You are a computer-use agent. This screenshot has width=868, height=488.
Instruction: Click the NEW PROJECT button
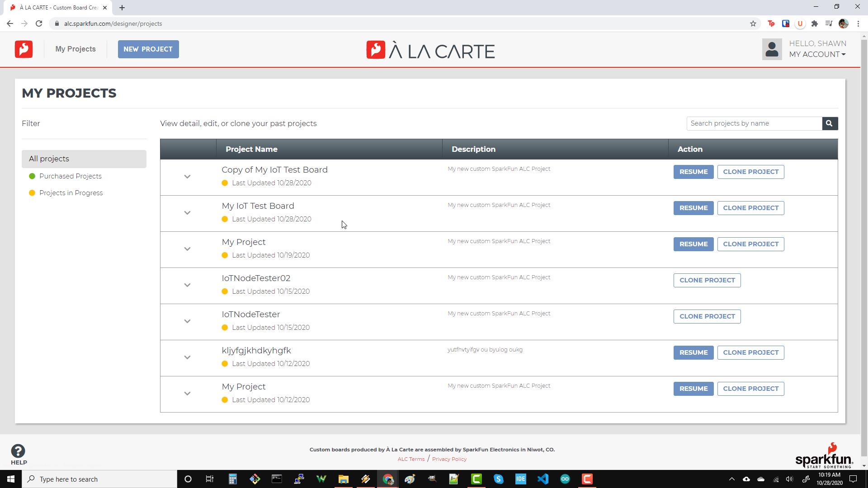coord(148,49)
